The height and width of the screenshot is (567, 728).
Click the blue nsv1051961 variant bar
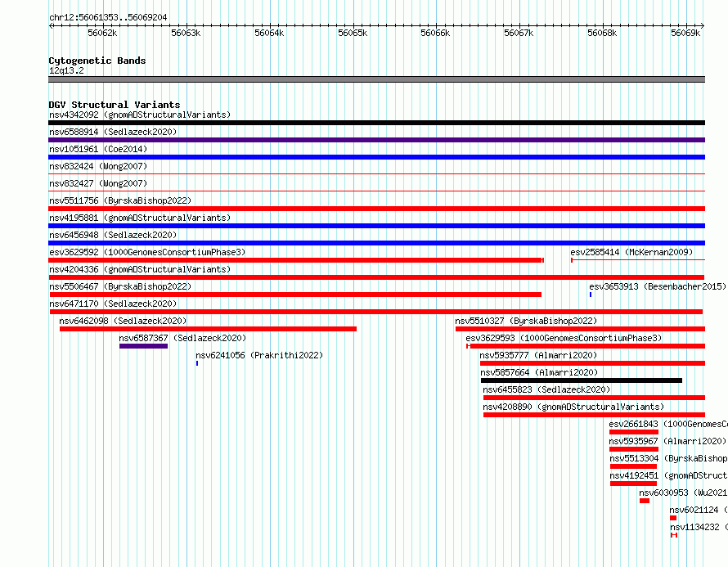coord(376,157)
